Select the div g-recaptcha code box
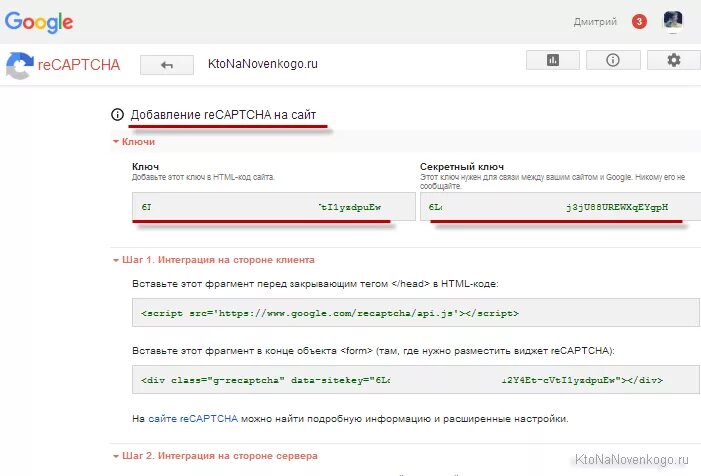 point(416,380)
